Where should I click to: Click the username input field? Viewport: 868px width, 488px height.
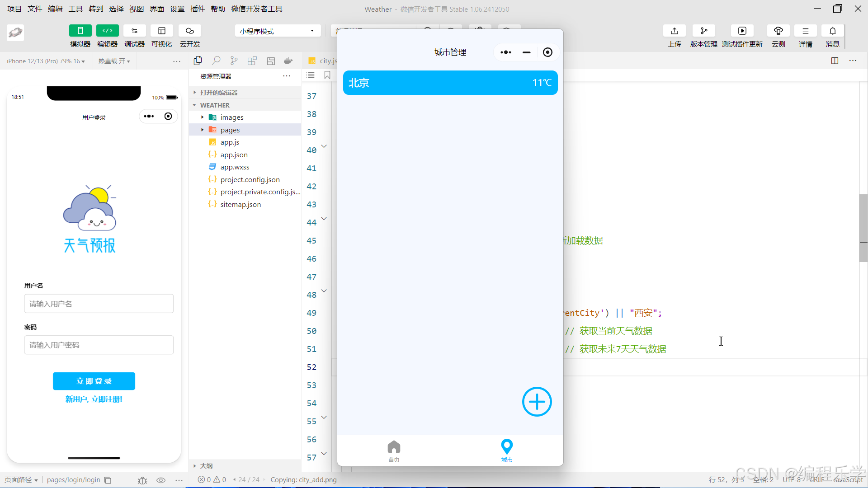(x=99, y=304)
